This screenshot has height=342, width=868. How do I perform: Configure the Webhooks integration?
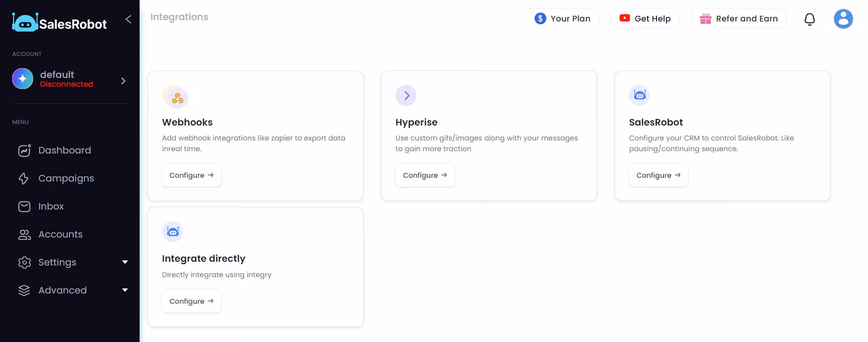(191, 175)
